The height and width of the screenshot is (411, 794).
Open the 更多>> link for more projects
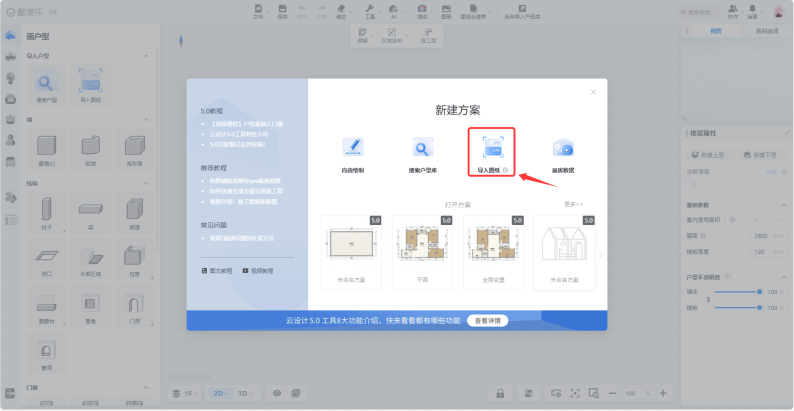pos(574,204)
